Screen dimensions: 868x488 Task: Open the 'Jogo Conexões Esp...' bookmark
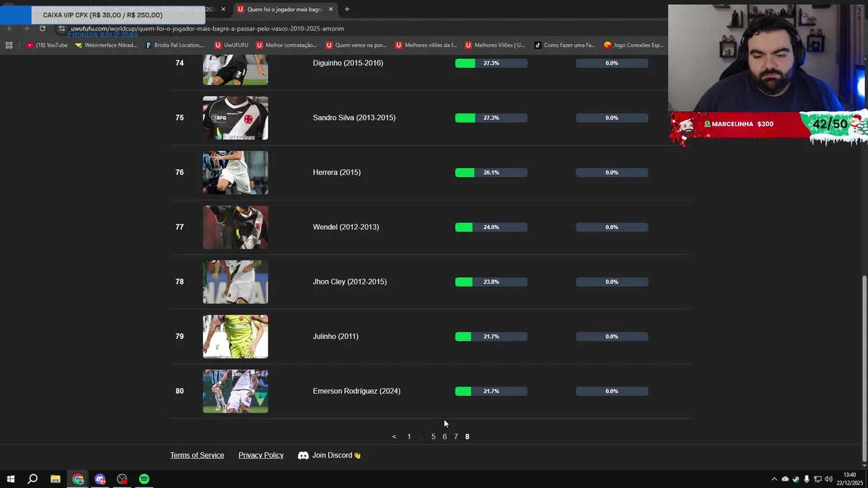[x=634, y=45]
